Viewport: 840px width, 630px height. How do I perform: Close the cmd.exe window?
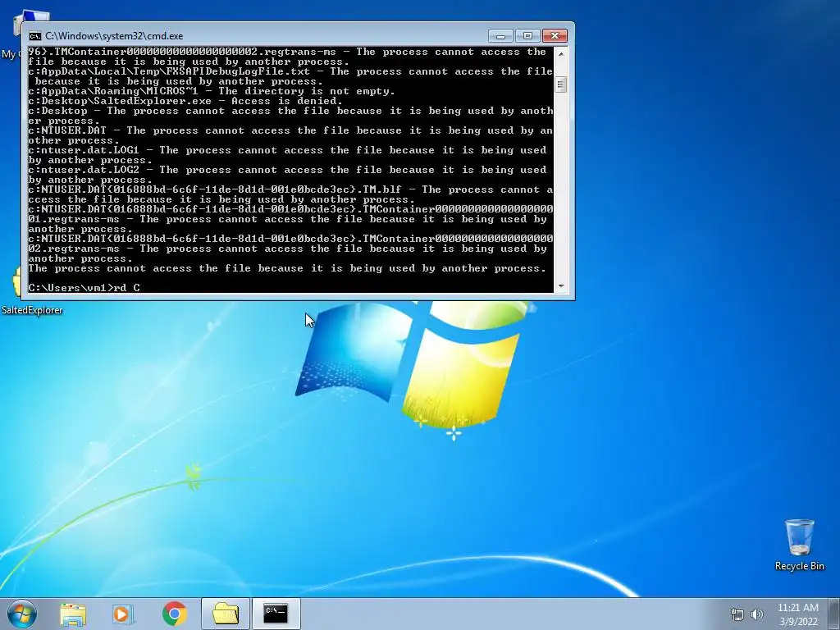[555, 36]
